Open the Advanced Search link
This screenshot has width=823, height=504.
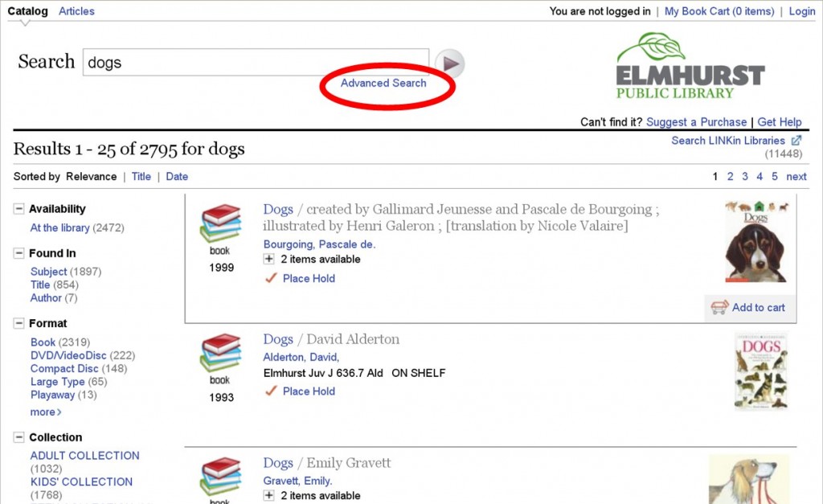(383, 83)
